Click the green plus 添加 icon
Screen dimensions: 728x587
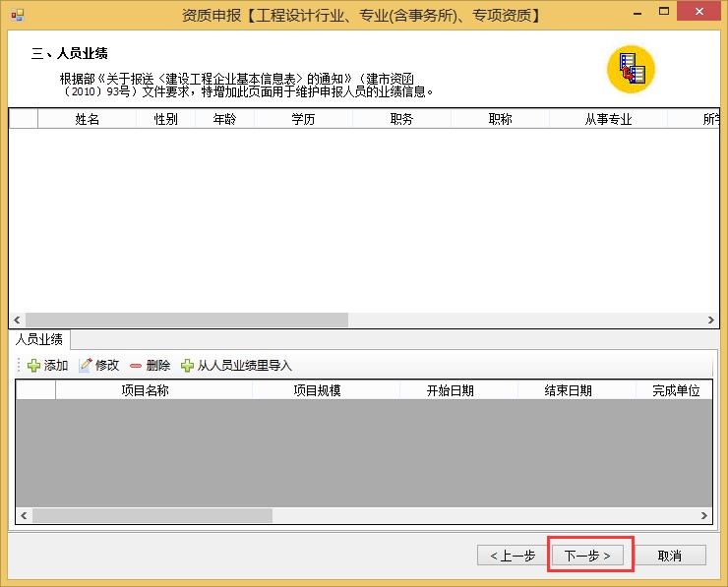pyautogui.click(x=34, y=366)
